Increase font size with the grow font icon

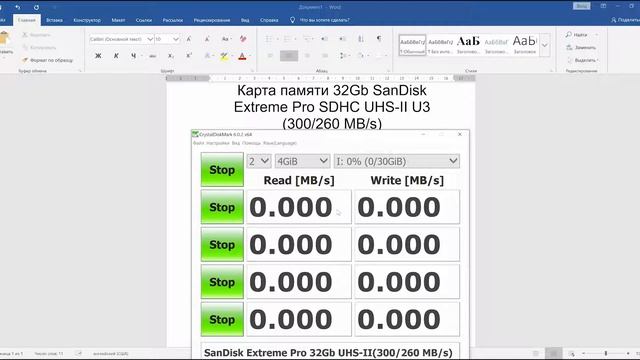pos(189,39)
